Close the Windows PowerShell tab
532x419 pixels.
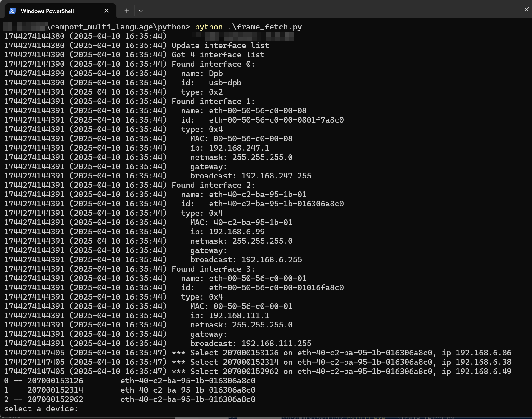[106, 11]
